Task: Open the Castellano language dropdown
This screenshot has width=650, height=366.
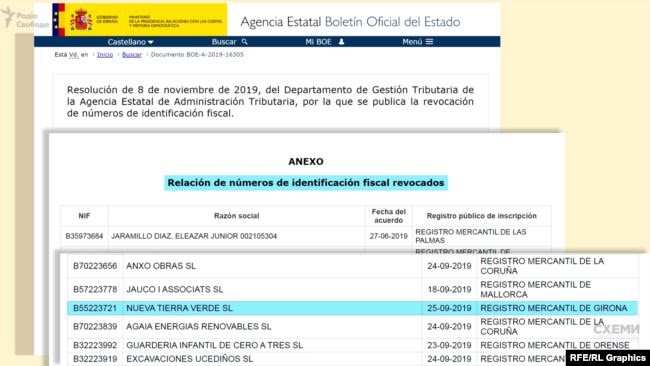Action: (x=131, y=42)
